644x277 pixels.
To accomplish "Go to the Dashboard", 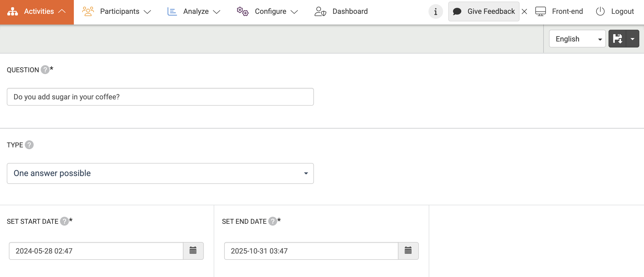I will point(341,11).
